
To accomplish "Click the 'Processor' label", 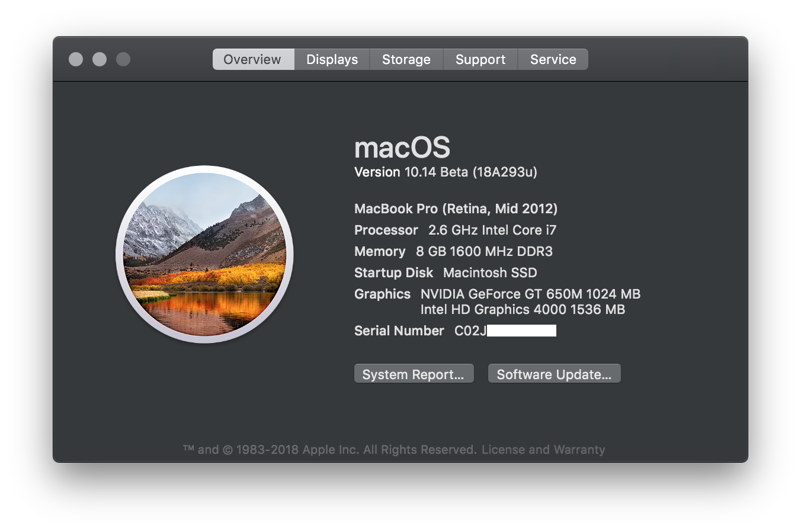I will pyautogui.click(x=386, y=230).
